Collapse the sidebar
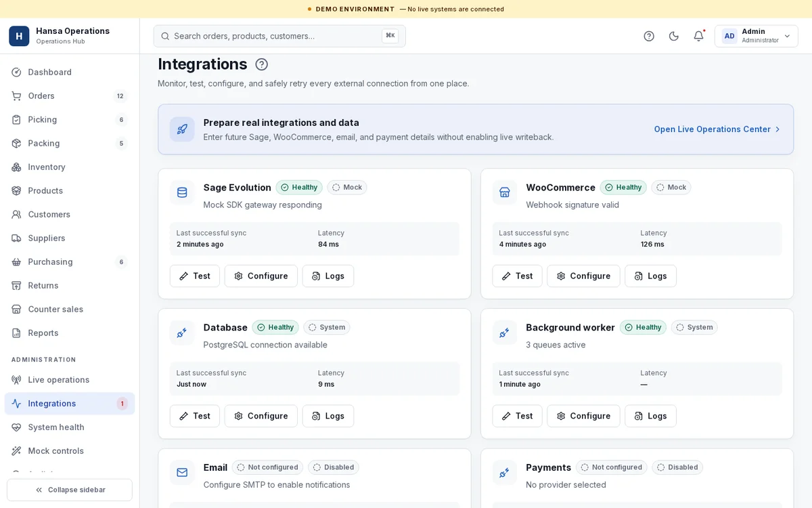Image resolution: width=812 pixels, height=508 pixels. [x=70, y=490]
